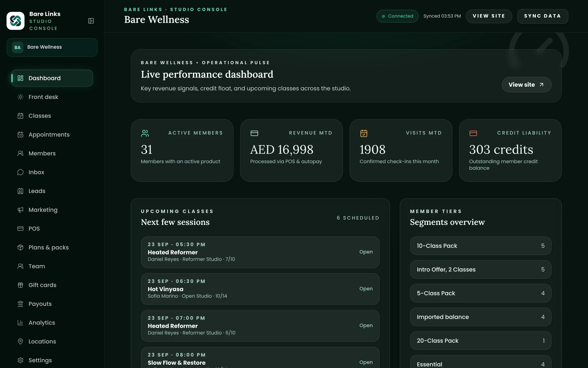Click the Front desk sun icon
The width and height of the screenshot is (588, 368).
(20, 97)
